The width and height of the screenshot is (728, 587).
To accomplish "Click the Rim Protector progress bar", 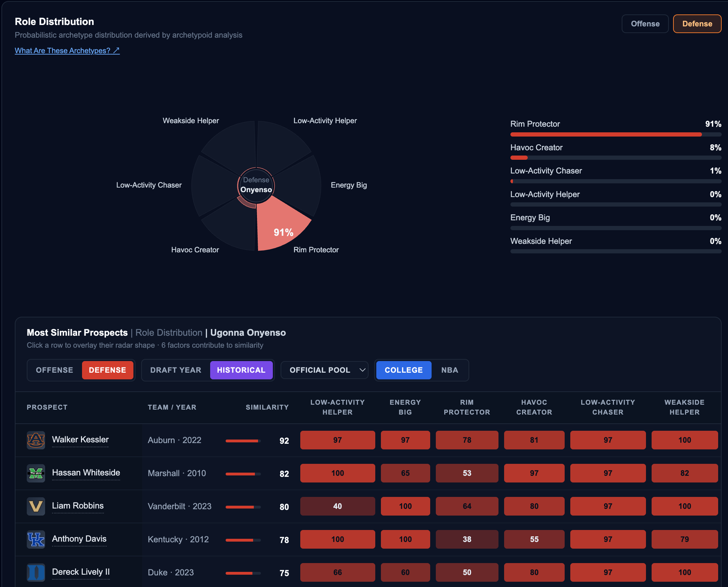I will pos(616,134).
